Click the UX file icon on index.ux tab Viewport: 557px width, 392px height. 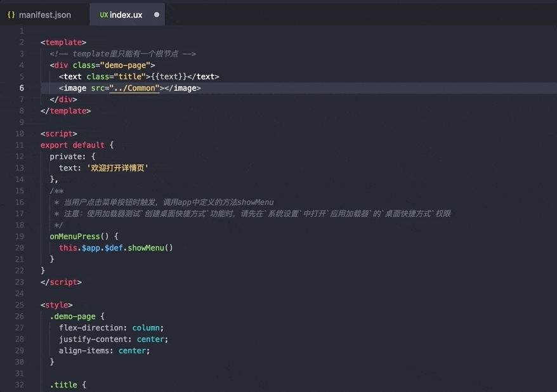[104, 15]
